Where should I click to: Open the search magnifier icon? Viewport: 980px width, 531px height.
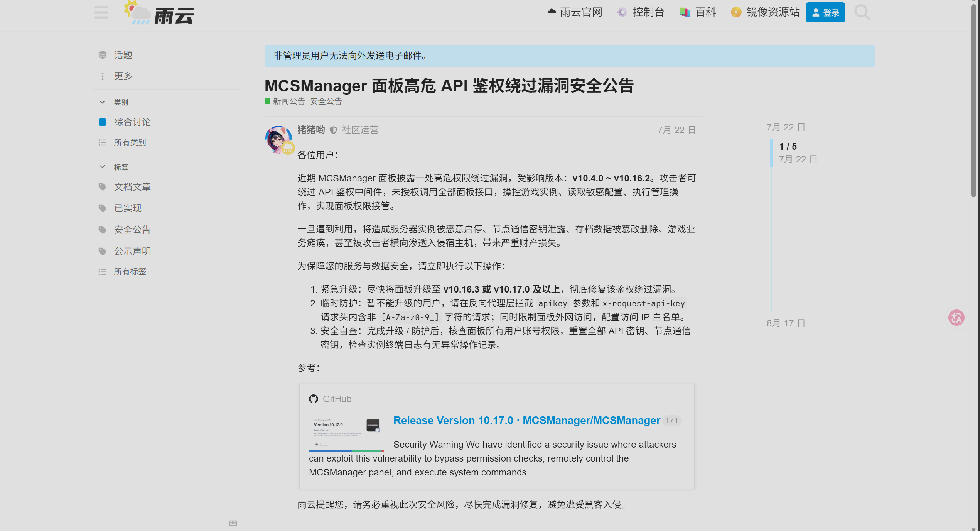tap(862, 12)
